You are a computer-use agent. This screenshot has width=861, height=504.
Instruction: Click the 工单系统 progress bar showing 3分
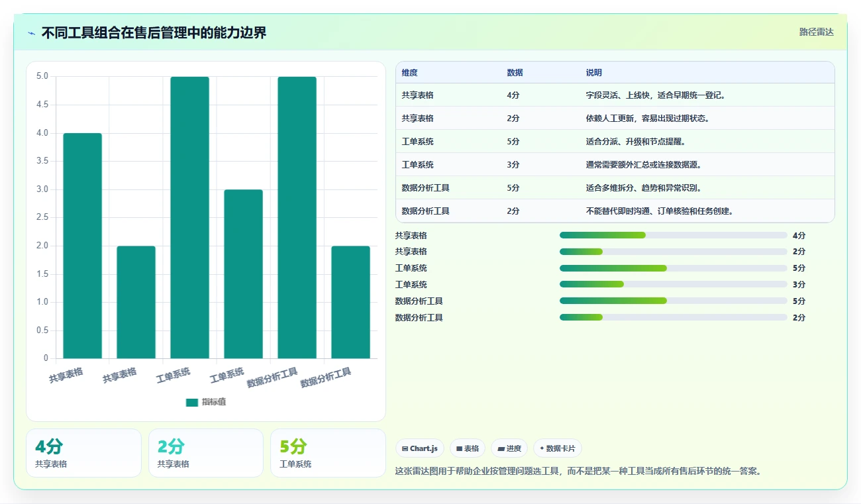pyautogui.click(x=673, y=285)
